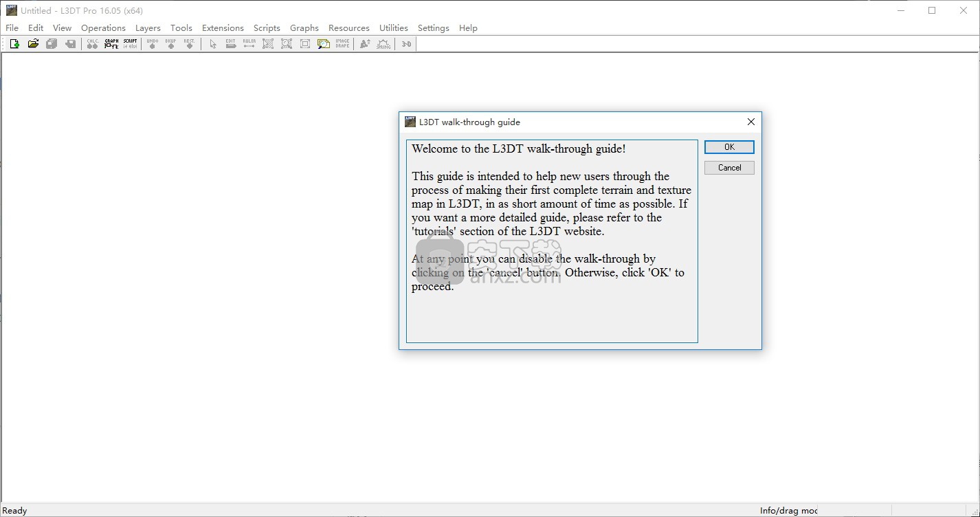The image size is (980, 517).
Task: Open the Resources menu
Action: pyautogui.click(x=349, y=28)
